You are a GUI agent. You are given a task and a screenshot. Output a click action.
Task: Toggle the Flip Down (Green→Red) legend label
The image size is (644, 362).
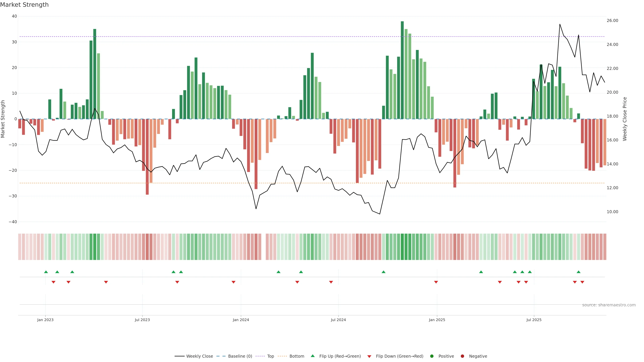tap(399, 356)
